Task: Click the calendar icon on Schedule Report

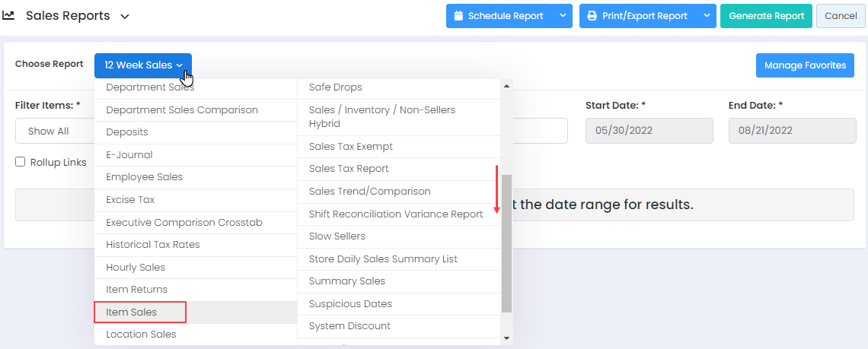Action: (458, 16)
